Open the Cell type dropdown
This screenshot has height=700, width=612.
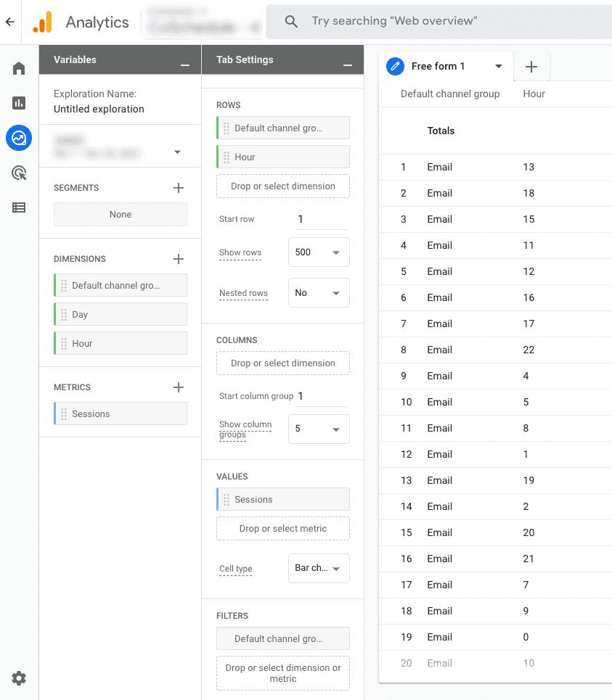(x=318, y=568)
